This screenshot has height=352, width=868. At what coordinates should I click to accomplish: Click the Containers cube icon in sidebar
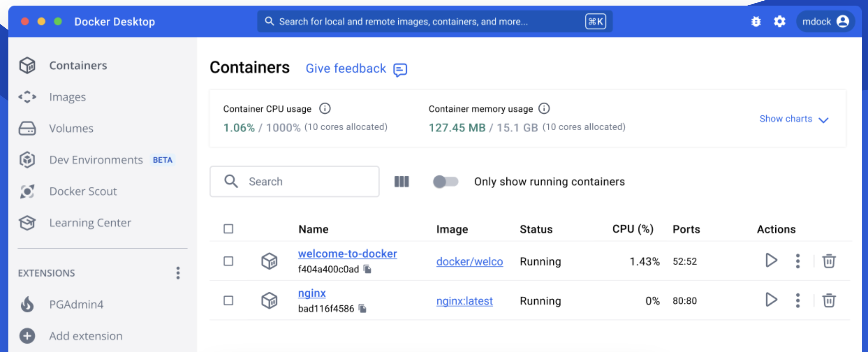point(27,65)
